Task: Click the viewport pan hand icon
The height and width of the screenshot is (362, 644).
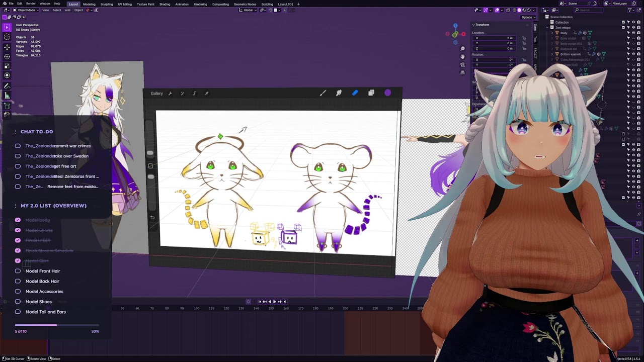Action: click(462, 56)
